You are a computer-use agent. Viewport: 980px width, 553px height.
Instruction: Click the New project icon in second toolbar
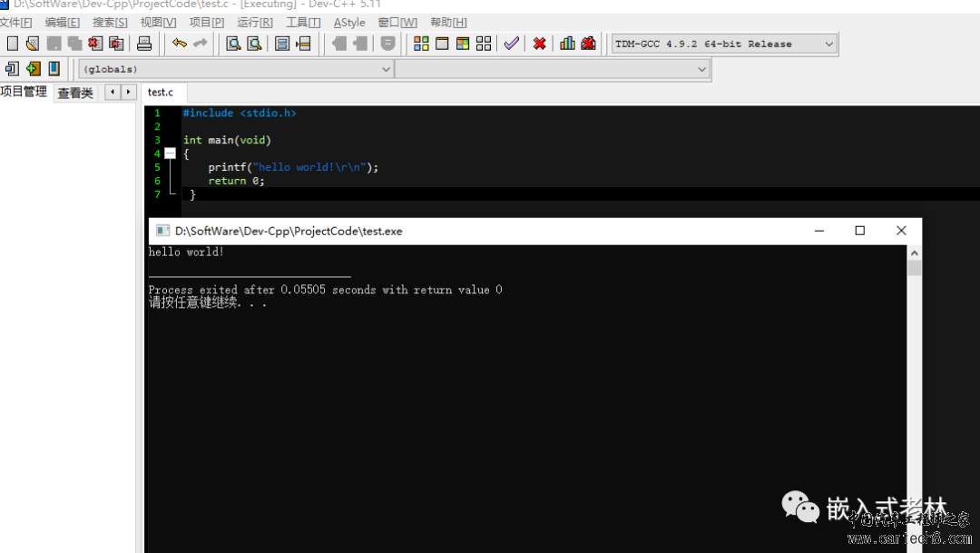click(13, 69)
